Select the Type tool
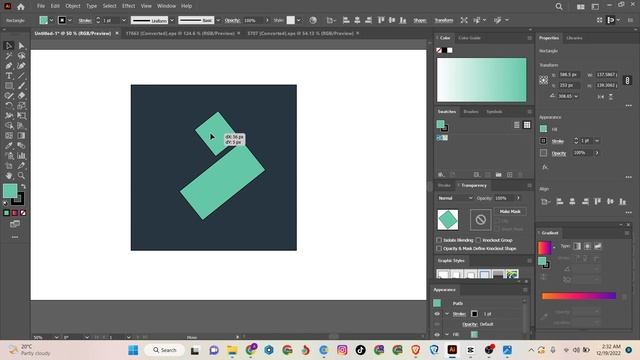This screenshot has width=640, height=360. (x=9, y=76)
